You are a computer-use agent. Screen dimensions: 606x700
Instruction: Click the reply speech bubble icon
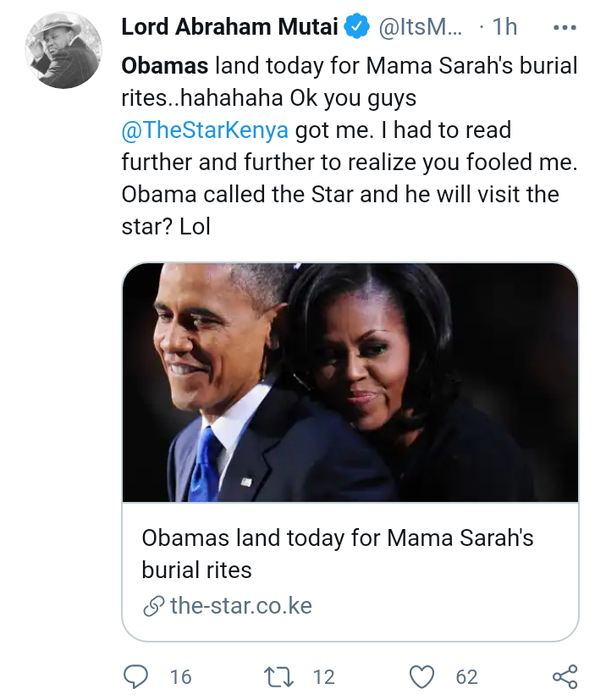[x=135, y=676]
